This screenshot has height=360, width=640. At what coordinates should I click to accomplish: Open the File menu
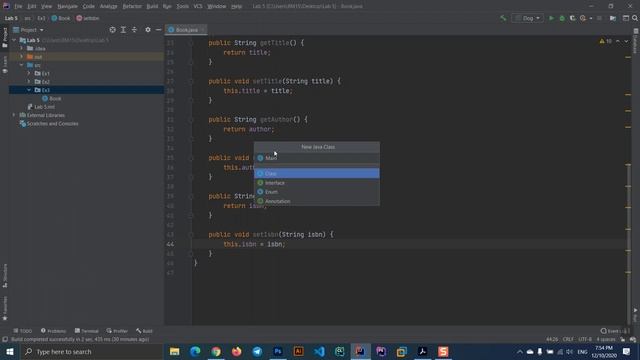click(x=18, y=7)
